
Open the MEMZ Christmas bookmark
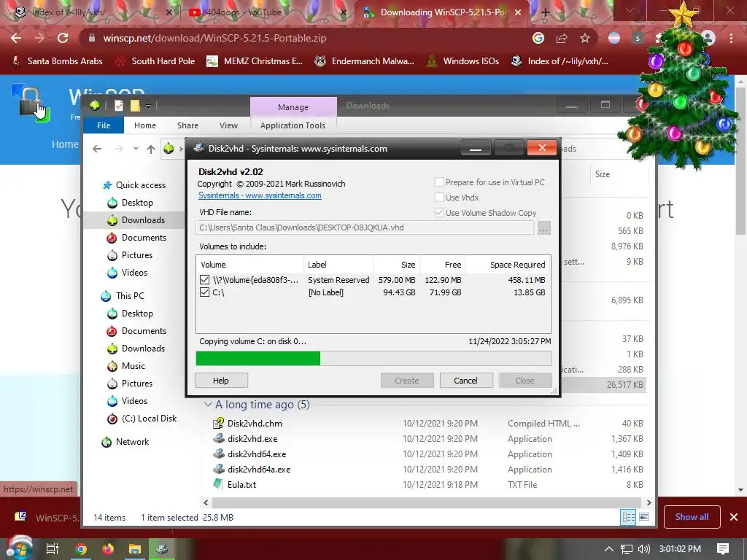(255, 61)
